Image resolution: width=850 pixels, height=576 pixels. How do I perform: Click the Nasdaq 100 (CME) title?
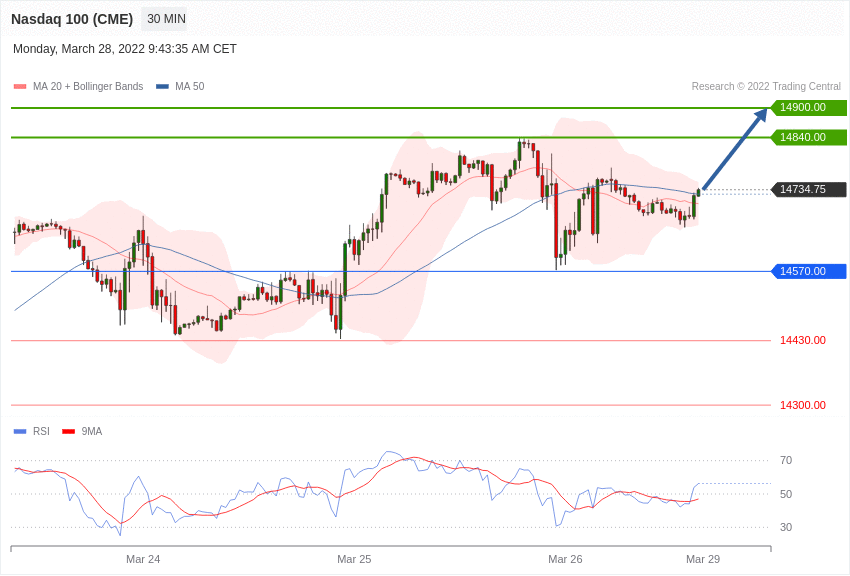tap(72, 19)
